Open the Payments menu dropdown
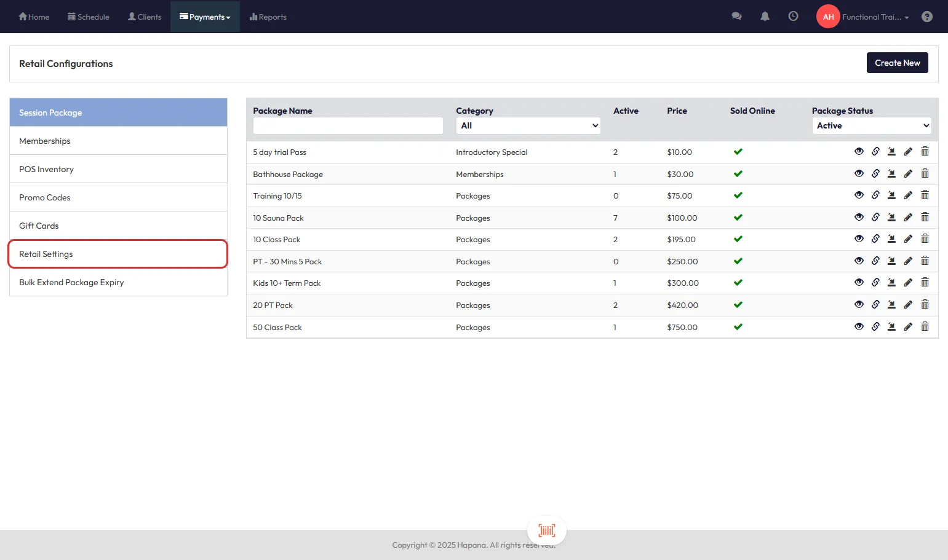 point(205,17)
